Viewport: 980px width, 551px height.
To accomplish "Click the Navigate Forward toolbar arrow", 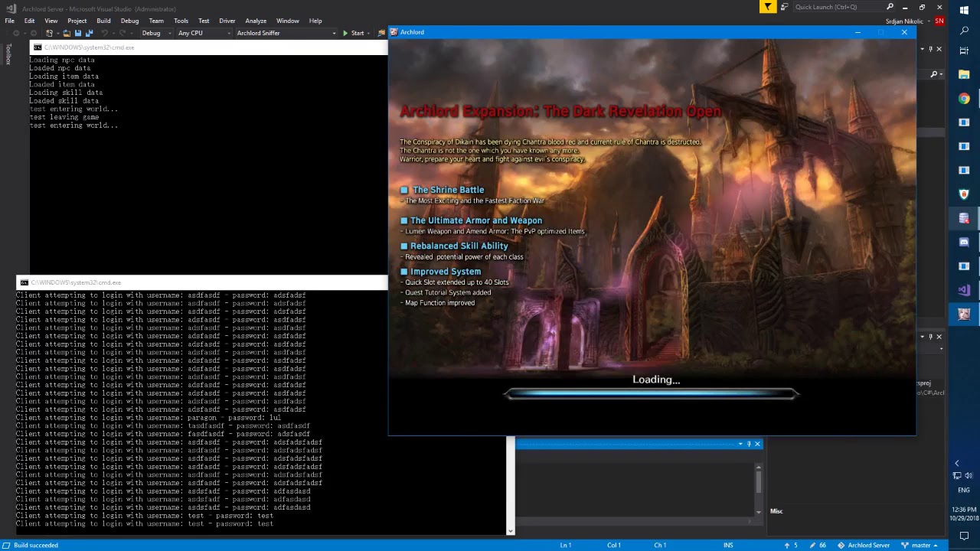I will click(x=32, y=33).
